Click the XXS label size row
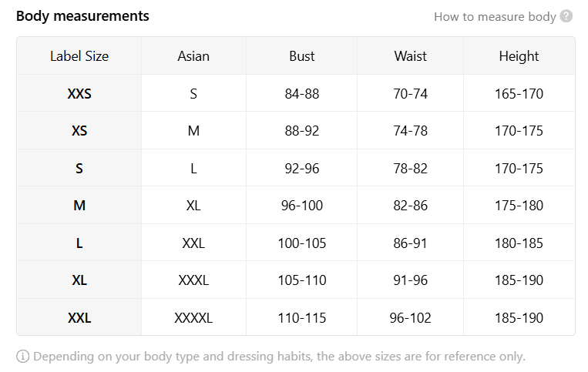 79,94
